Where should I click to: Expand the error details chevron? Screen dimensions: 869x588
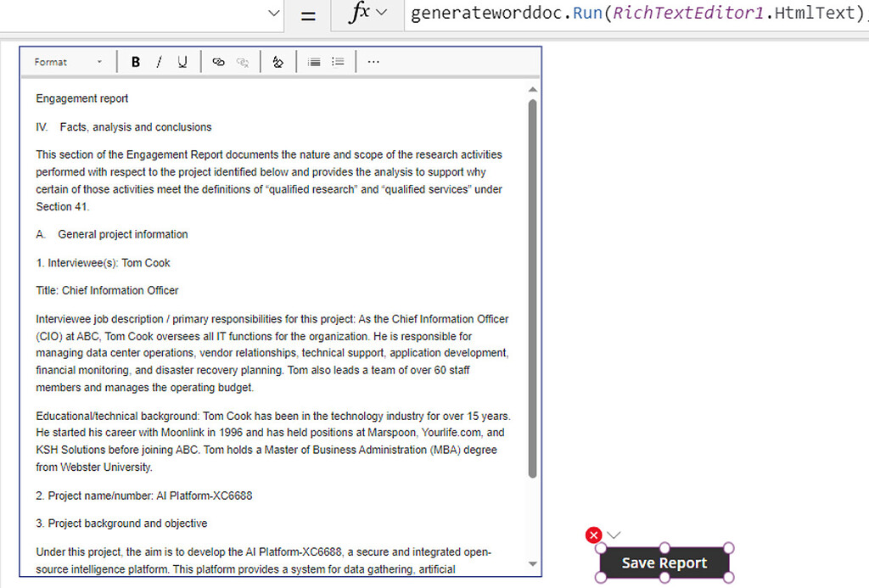pos(614,535)
